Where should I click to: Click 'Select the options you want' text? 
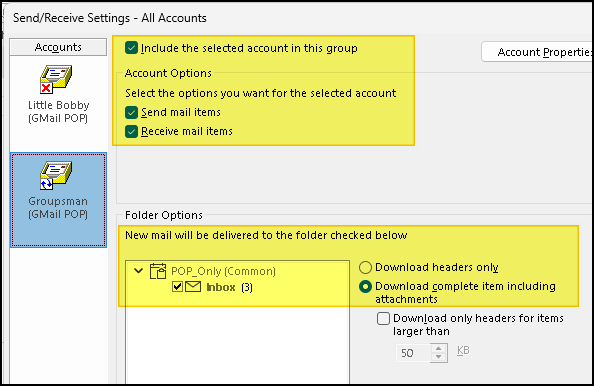click(x=261, y=93)
